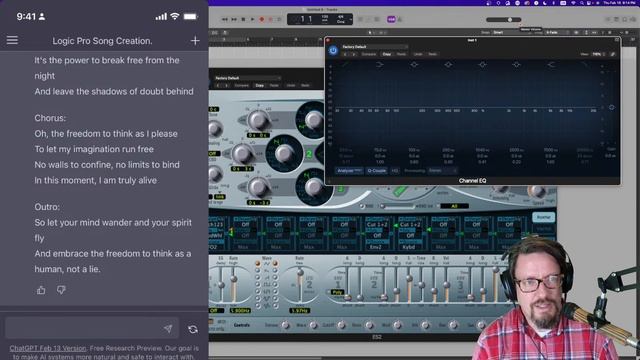Open the LCD display mode arrow
640x360 pixels.
tap(351, 19)
